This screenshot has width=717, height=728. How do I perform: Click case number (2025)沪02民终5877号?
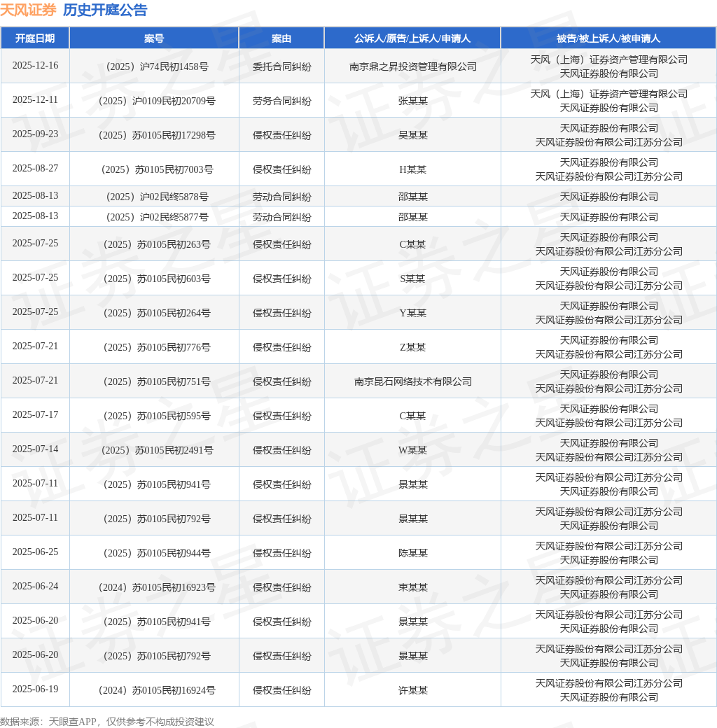click(x=157, y=217)
